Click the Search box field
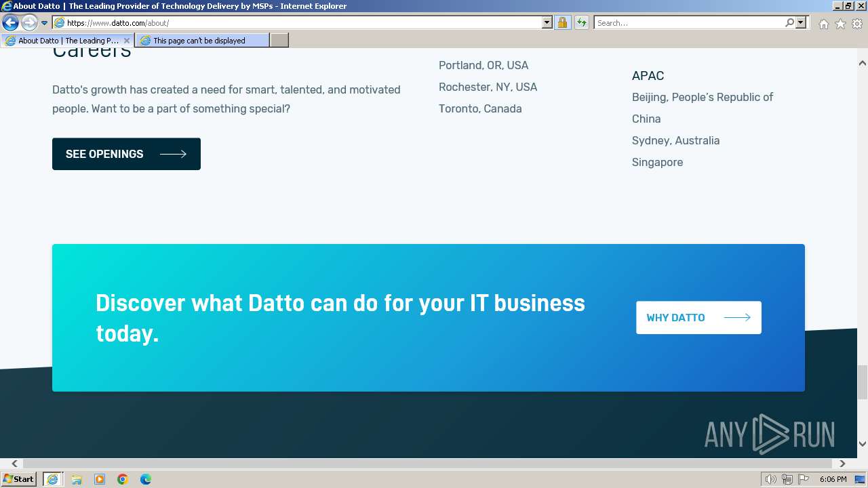868x488 pixels. point(689,22)
